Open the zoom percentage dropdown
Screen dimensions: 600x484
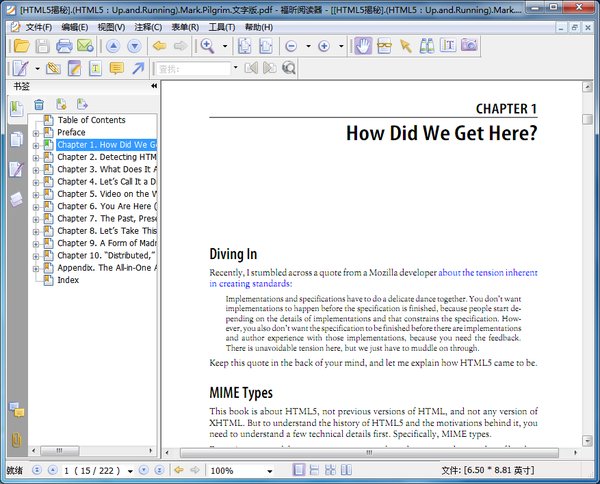[270, 471]
